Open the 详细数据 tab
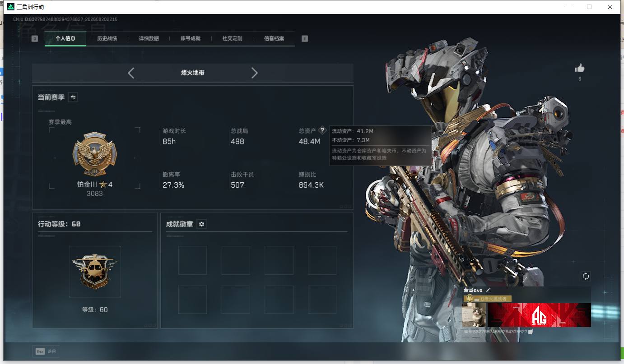The height and width of the screenshot is (364, 624). 149,39
